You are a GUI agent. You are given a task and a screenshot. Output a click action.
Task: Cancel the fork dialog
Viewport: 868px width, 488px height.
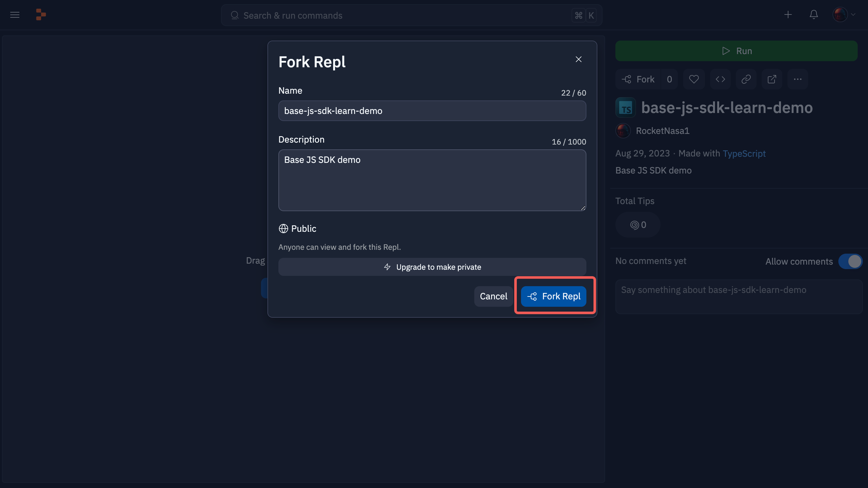click(493, 296)
